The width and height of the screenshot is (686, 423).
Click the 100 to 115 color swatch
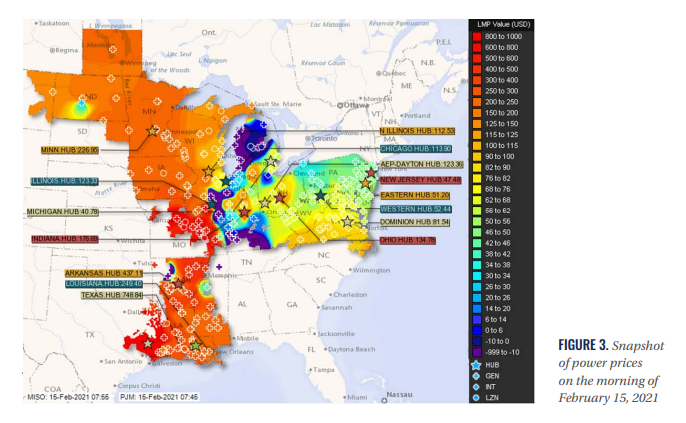[x=476, y=146]
